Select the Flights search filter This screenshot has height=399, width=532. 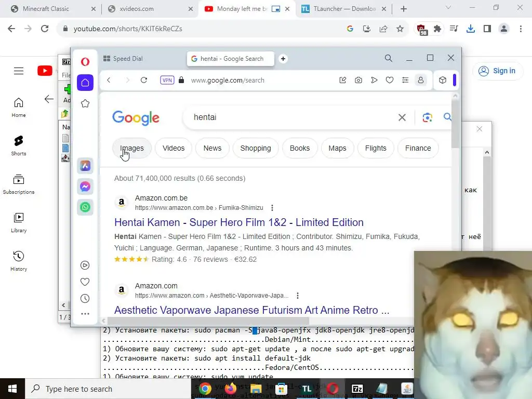click(376, 148)
